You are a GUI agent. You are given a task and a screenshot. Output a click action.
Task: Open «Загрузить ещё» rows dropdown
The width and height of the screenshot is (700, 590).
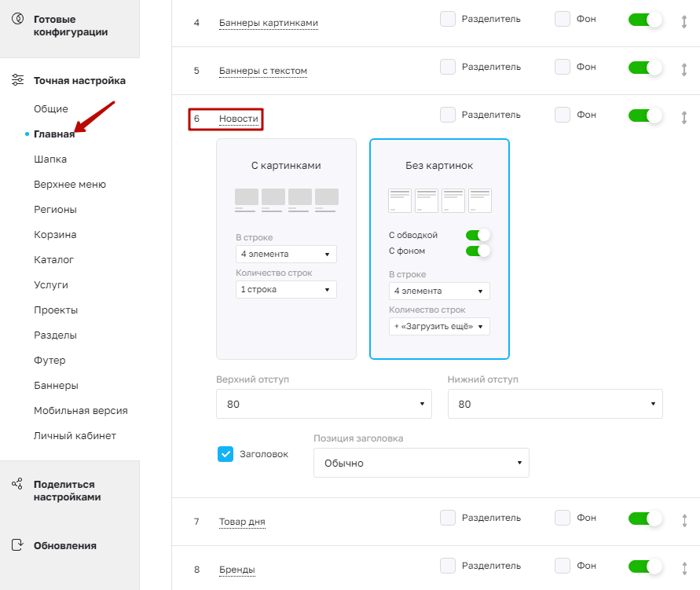pos(439,326)
